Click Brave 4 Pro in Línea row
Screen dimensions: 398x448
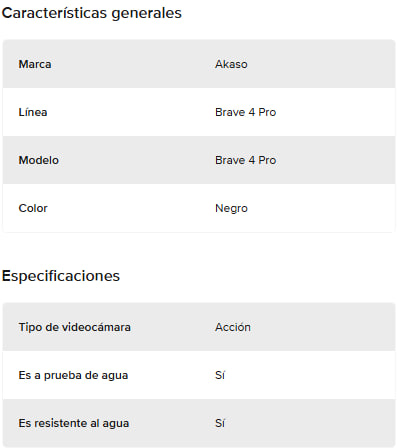pyautogui.click(x=246, y=112)
